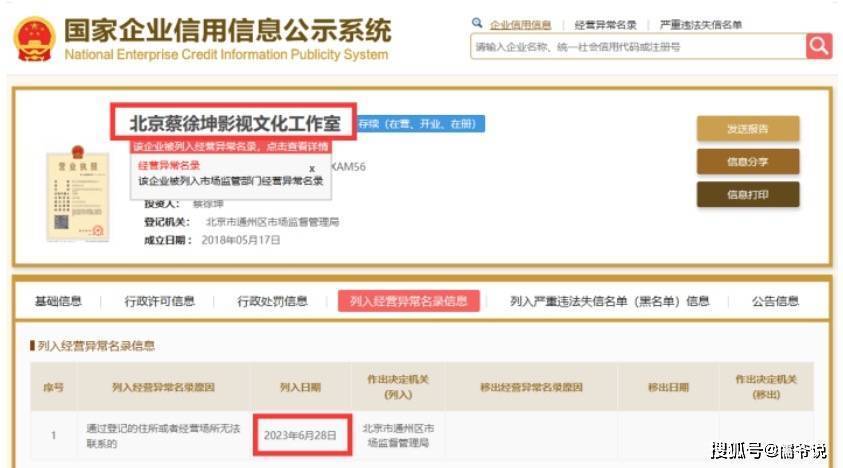Click the 登记机关 value 北京市通州区市场监督管理局
The height and width of the screenshot is (468, 843).
tap(272, 222)
